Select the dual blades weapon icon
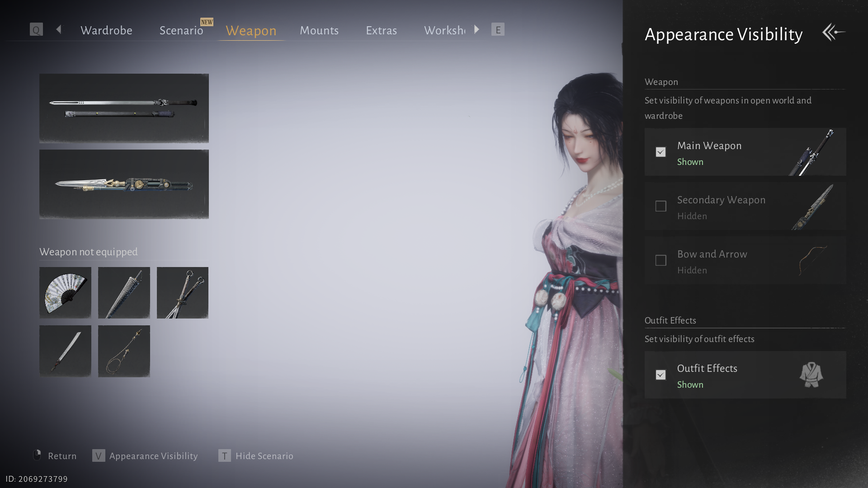 [183, 292]
